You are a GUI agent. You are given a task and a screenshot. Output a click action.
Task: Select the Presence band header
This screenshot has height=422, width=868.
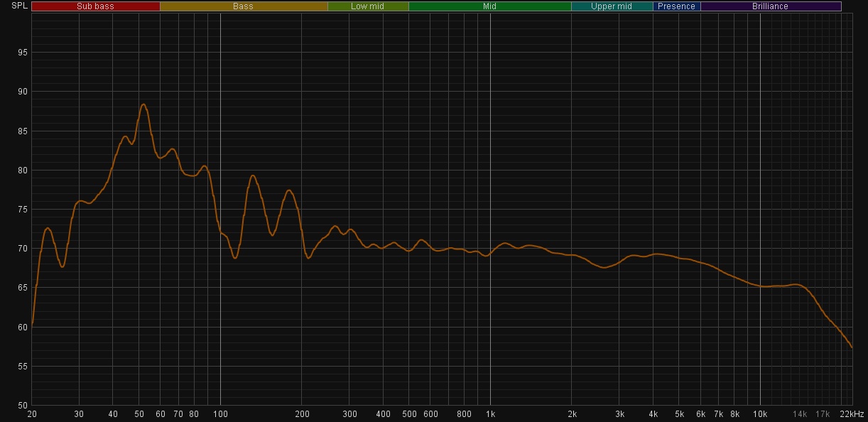coord(676,6)
